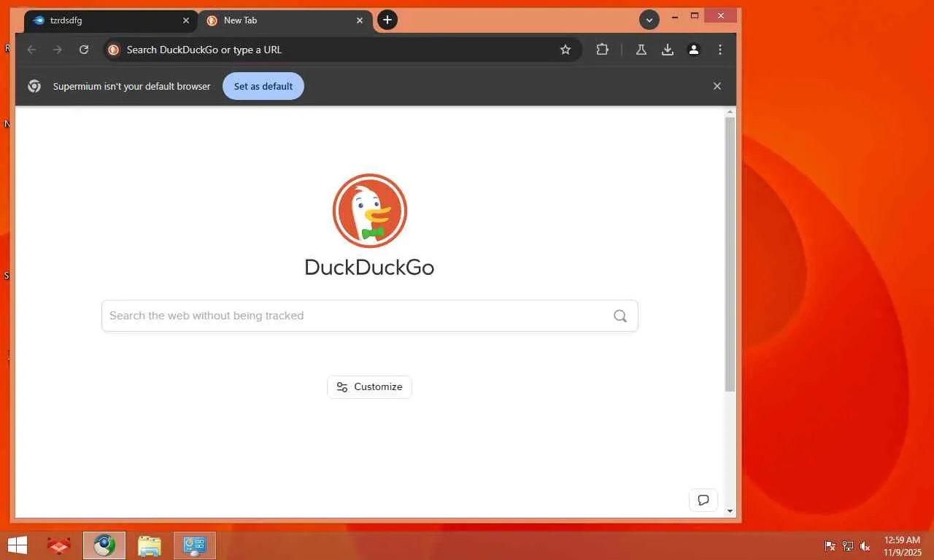934x560 pixels.
Task: Close the tzrdsdfg tab
Action: 186,20
